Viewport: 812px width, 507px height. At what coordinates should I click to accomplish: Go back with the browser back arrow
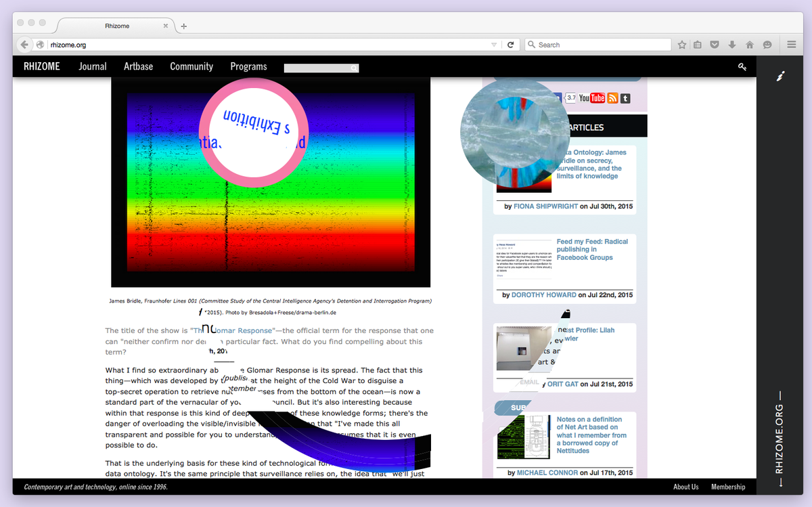[24, 45]
